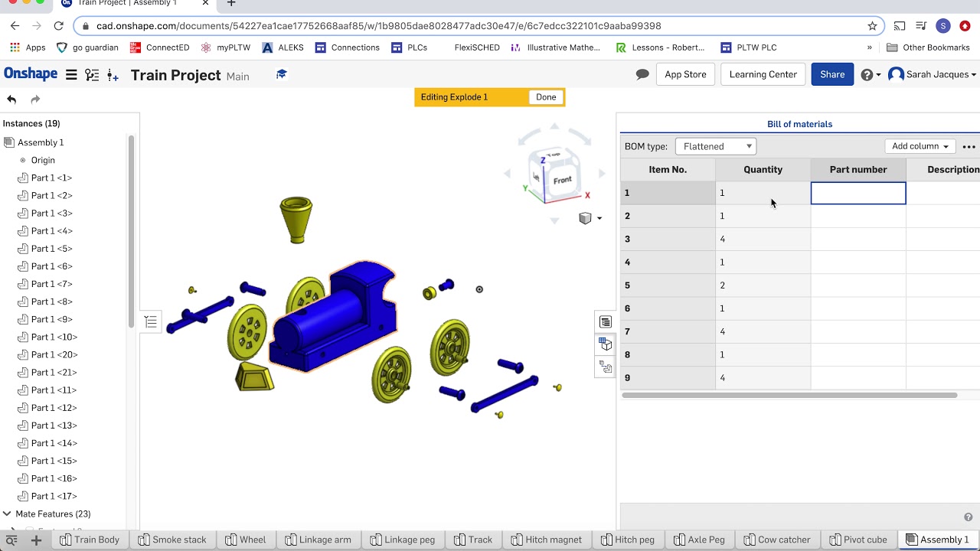
Task: Open the help question mark menu
Action: tap(871, 74)
